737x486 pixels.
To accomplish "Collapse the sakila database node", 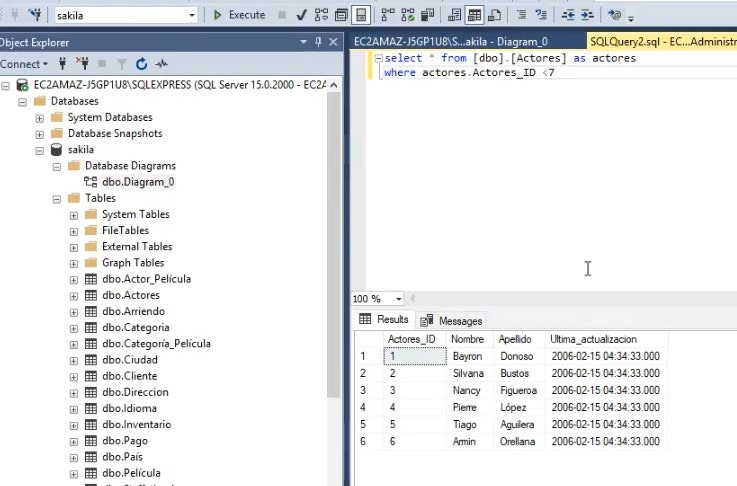I will pos(39,151).
